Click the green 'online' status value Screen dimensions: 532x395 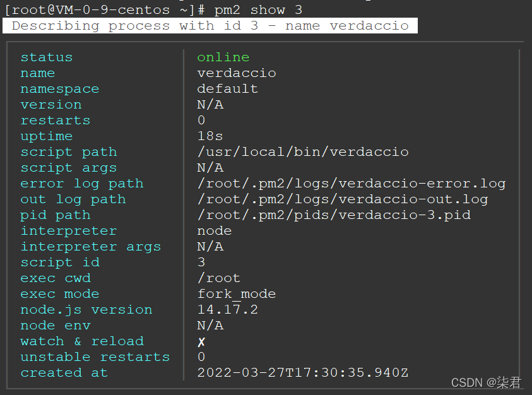[x=223, y=57]
